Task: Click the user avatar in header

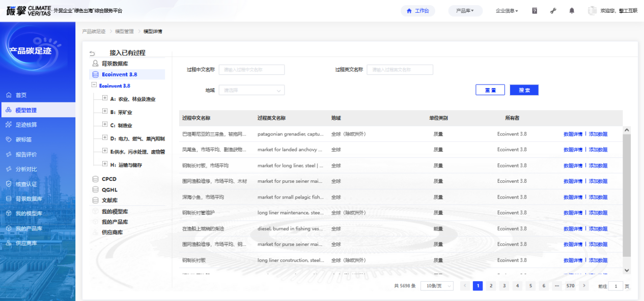Action: click(x=592, y=11)
